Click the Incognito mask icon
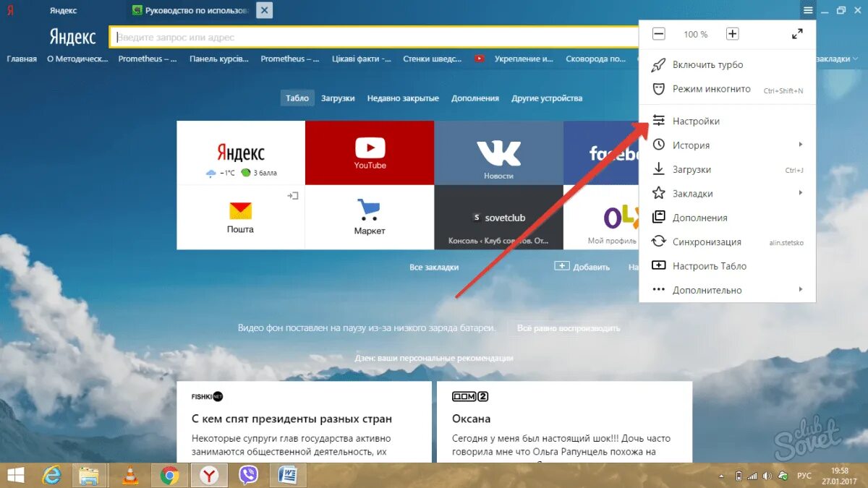The height and width of the screenshot is (488, 868). (x=658, y=89)
